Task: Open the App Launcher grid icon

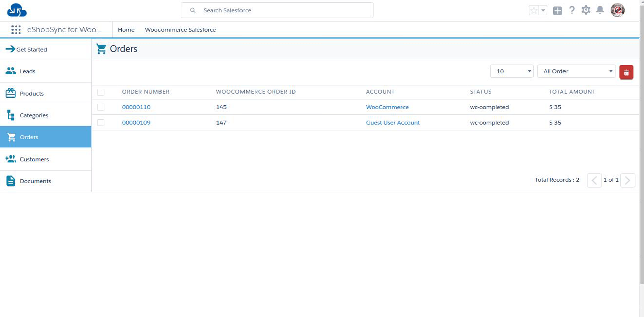Action: click(16, 30)
